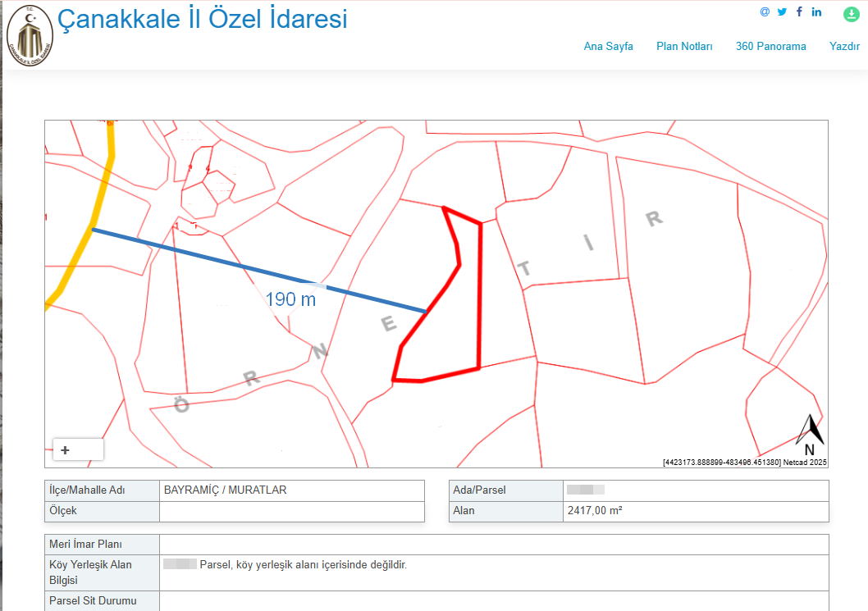Open the 360 Panorama view
The width and height of the screenshot is (868, 611).
click(x=770, y=47)
